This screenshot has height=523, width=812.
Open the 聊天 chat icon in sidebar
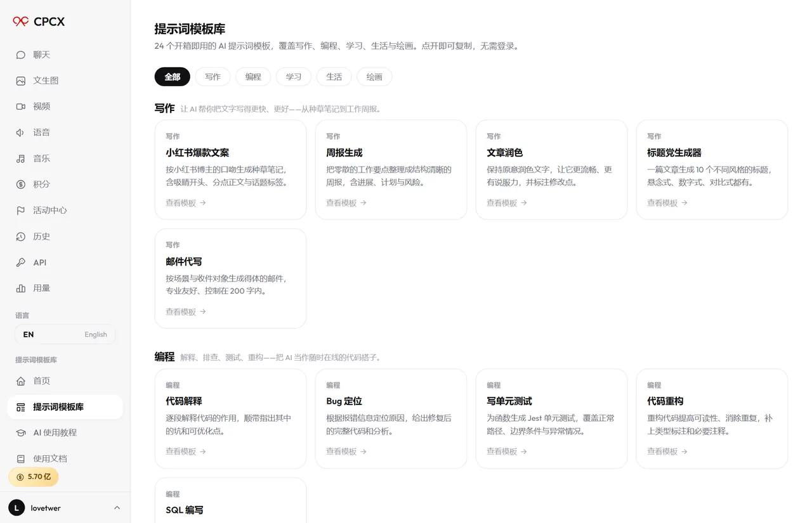click(21, 55)
